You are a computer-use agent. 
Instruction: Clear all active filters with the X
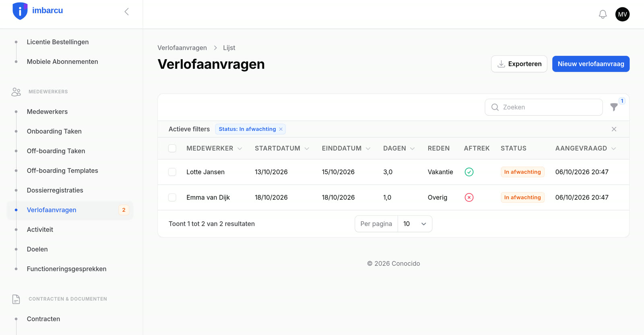click(x=614, y=129)
